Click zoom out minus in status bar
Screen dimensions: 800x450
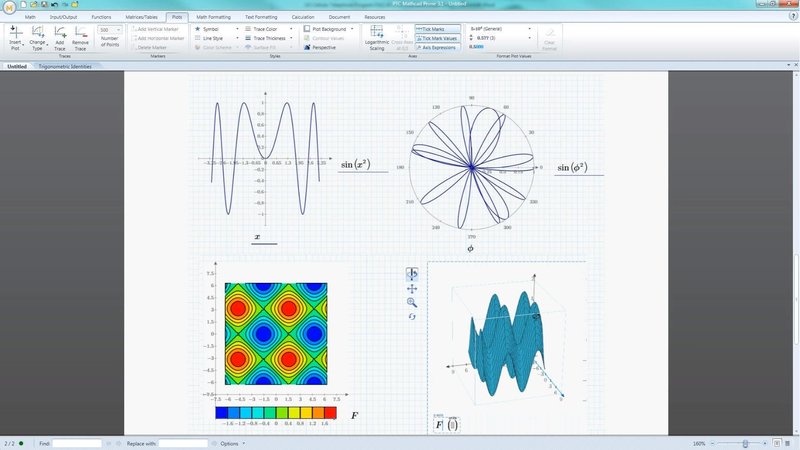pyautogui.click(x=712, y=443)
